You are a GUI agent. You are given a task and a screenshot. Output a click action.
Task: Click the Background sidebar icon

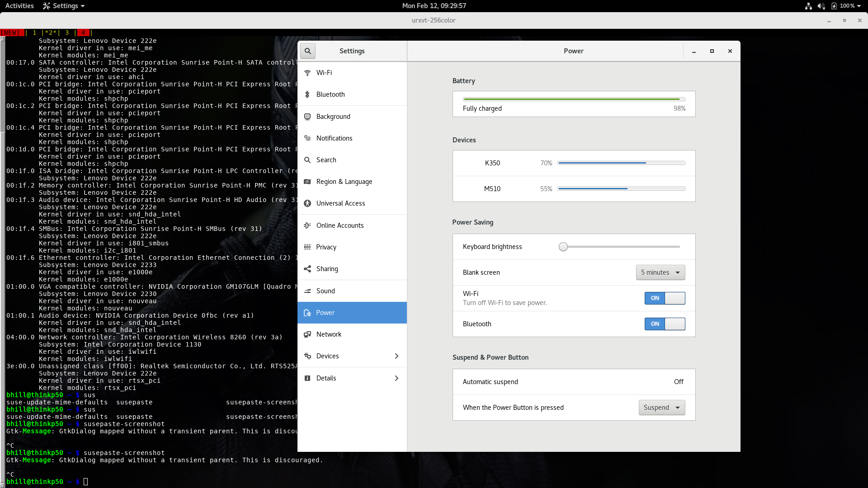point(307,117)
